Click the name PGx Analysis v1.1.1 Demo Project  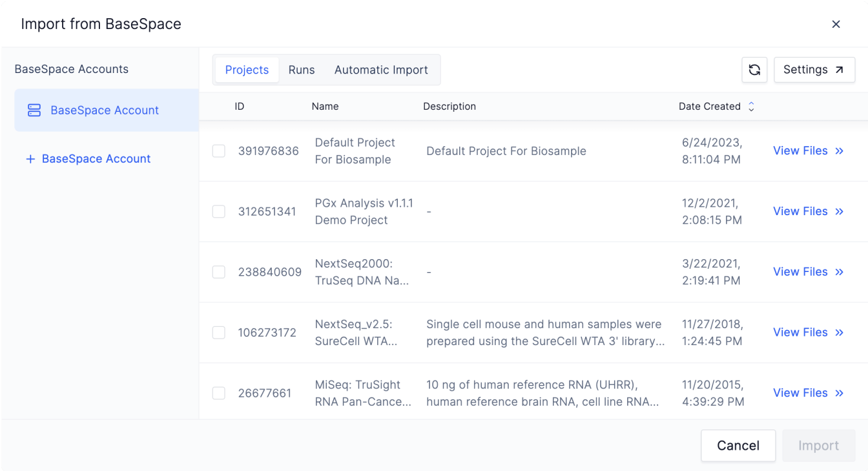(x=364, y=211)
